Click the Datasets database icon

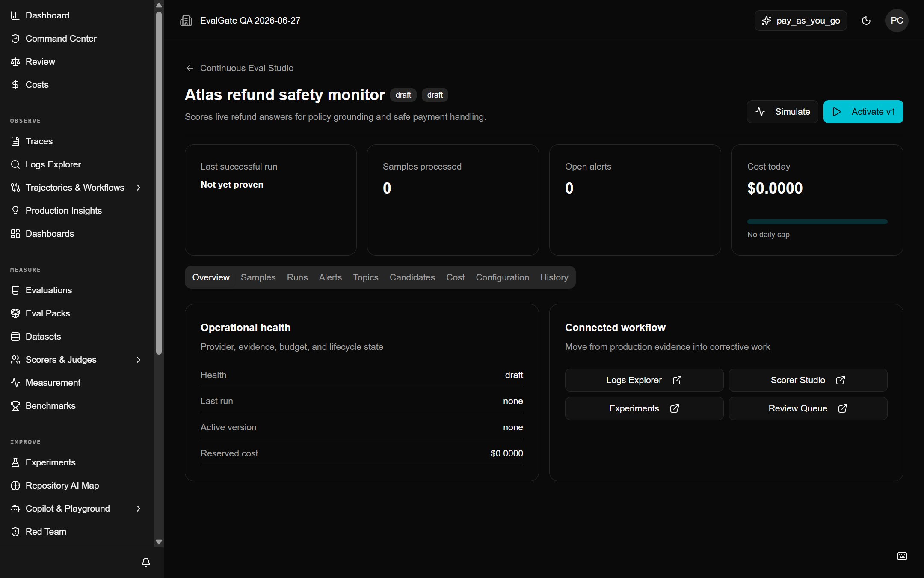pyautogui.click(x=15, y=337)
